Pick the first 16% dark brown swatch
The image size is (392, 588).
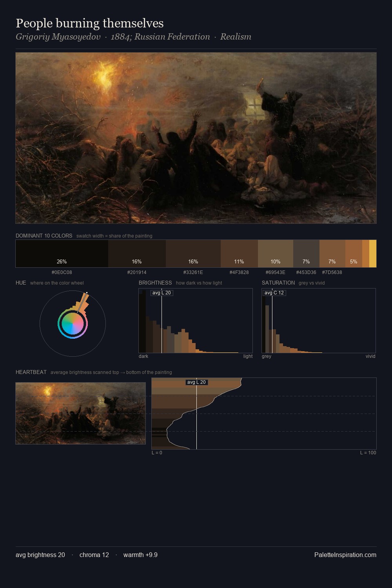pyautogui.click(x=137, y=254)
